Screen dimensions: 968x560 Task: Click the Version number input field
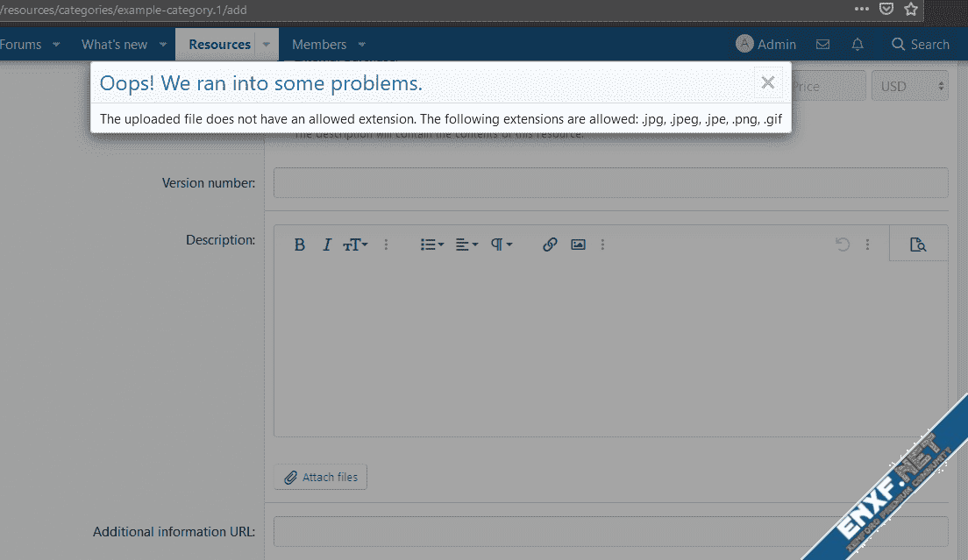click(x=610, y=183)
